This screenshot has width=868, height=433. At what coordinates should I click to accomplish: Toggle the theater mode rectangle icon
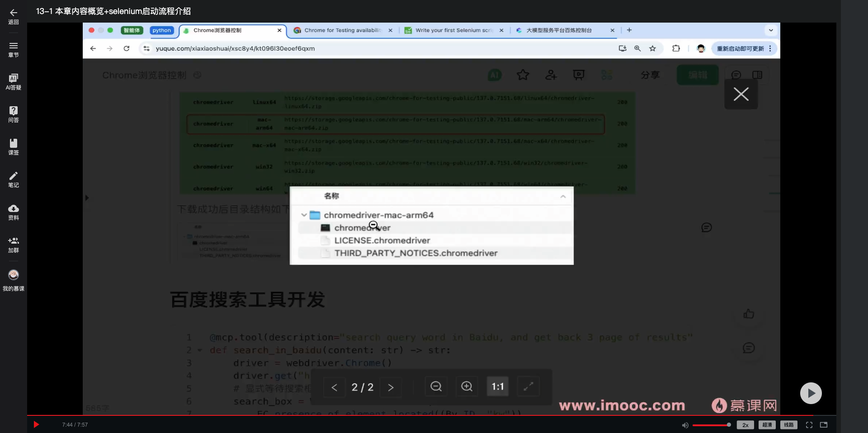tap(824, 425)
